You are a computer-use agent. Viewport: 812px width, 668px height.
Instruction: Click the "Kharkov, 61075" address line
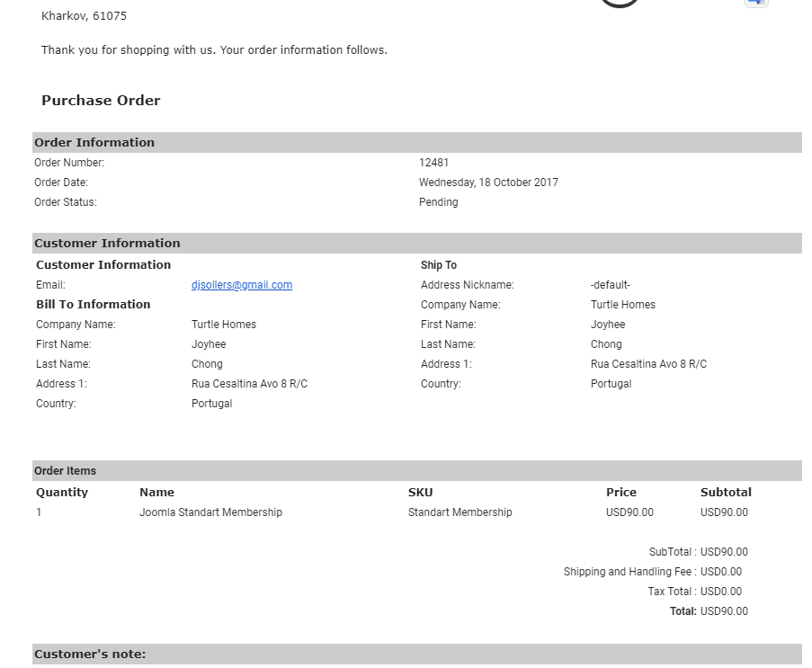pos(84,16)
